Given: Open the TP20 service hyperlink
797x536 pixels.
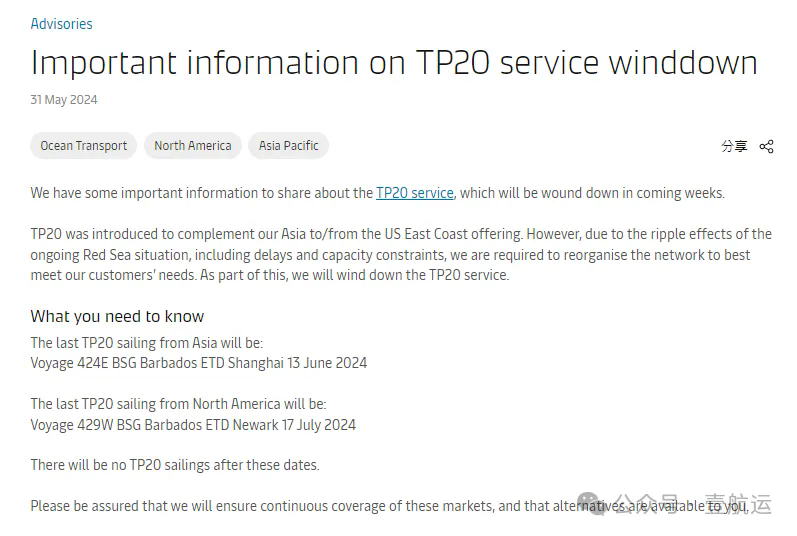Looking at the screenshot, I should coord(415,193).
